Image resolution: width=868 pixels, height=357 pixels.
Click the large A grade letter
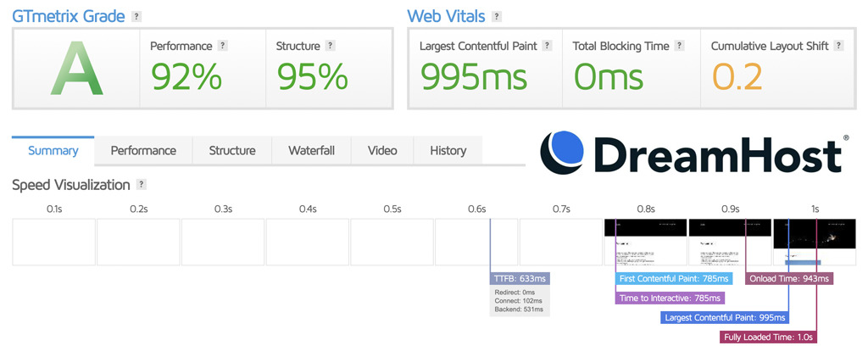tap(76, 69)
